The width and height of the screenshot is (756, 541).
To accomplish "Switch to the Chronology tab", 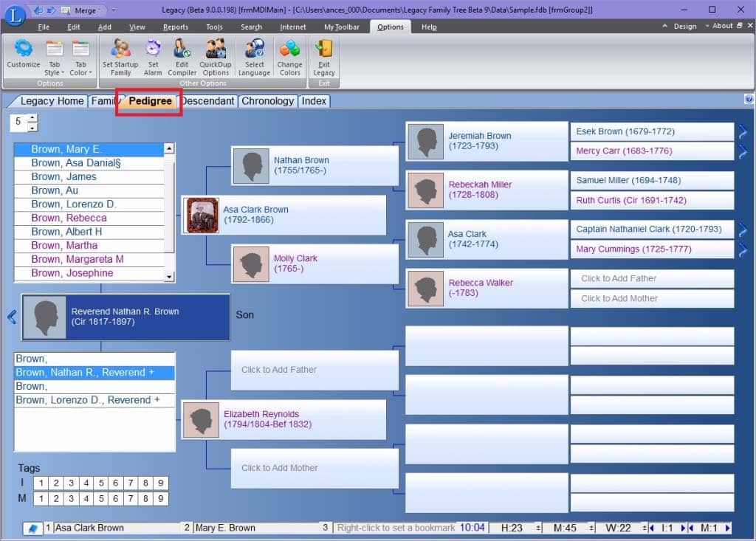I will pos(267,101).
